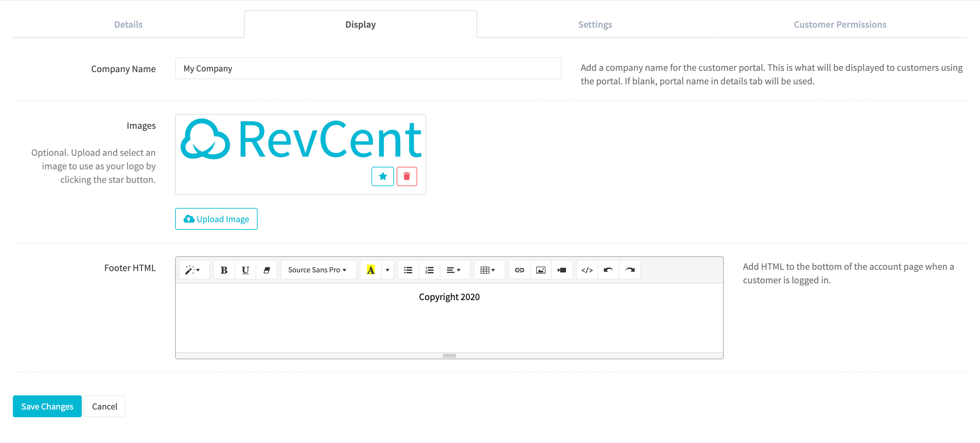Click the eraser remove-formatting icon
Screen dimensions: 980x443
pyautogui.click(x=267, y=270)
